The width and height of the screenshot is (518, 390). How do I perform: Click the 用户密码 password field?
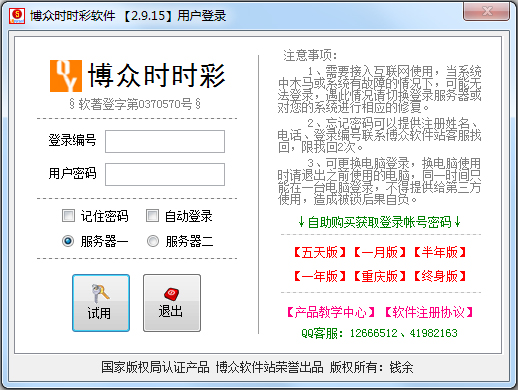[165, 174]
